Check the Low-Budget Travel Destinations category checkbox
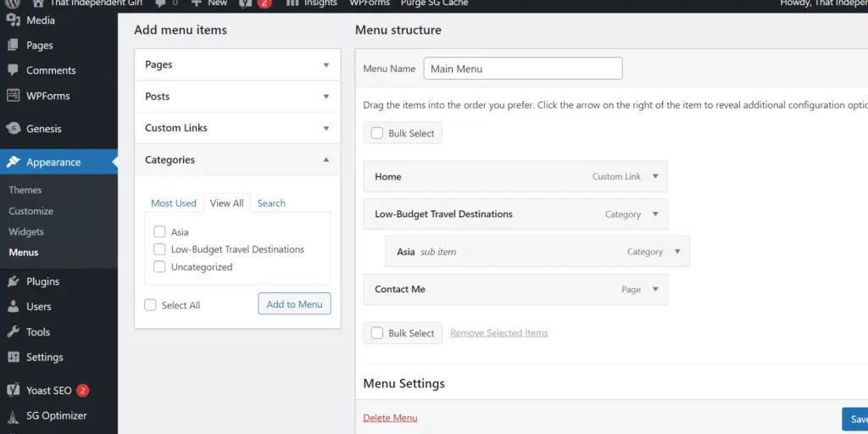Viewport: 868px width, 434px height. coord(159,249)
